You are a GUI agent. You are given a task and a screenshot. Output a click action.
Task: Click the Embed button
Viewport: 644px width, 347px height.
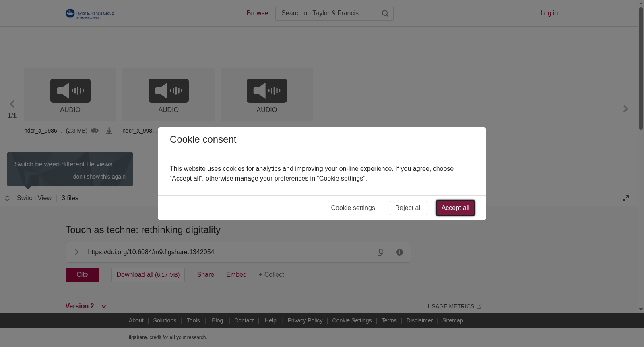click(x=236, y=275)
